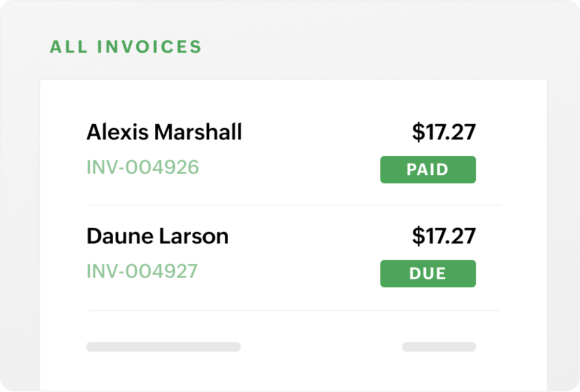Viewport: 580px width, 392px height.
Task: Click Daune Larson's $17.27 amount
Action: [x=444, y=237]
